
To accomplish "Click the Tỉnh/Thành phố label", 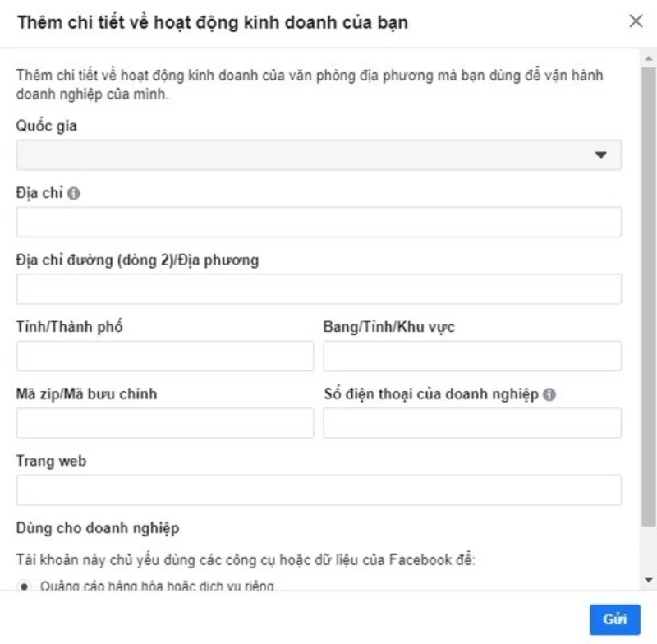I will click(x=70, y=328).
